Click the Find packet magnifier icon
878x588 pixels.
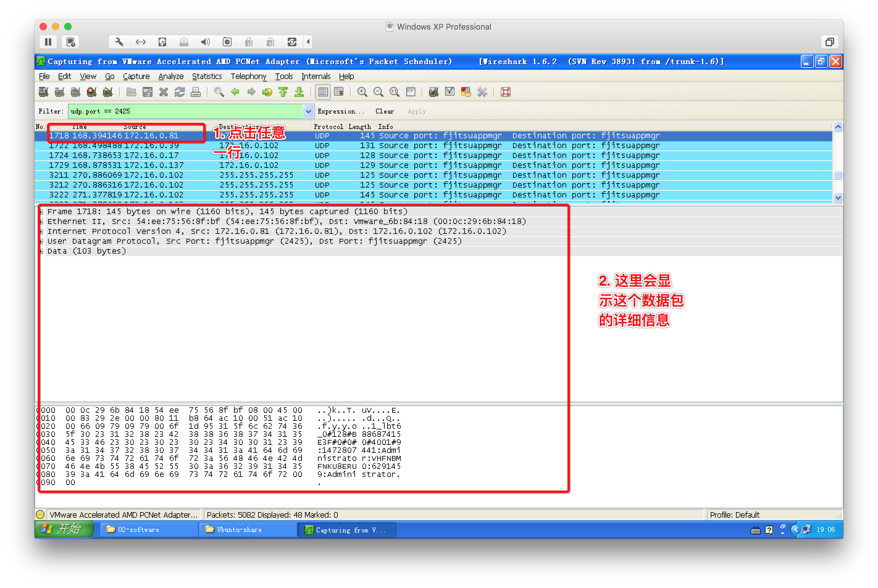click(x=219, y=92)
